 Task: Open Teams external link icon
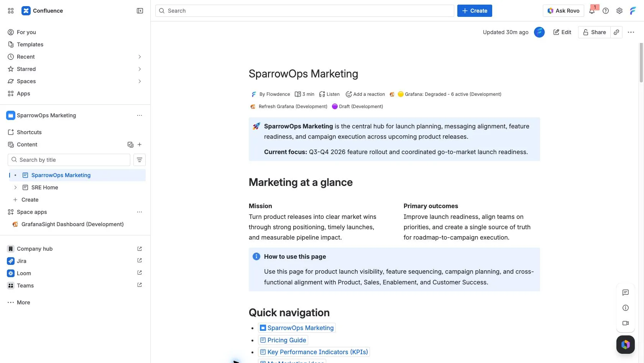(140, 285)
